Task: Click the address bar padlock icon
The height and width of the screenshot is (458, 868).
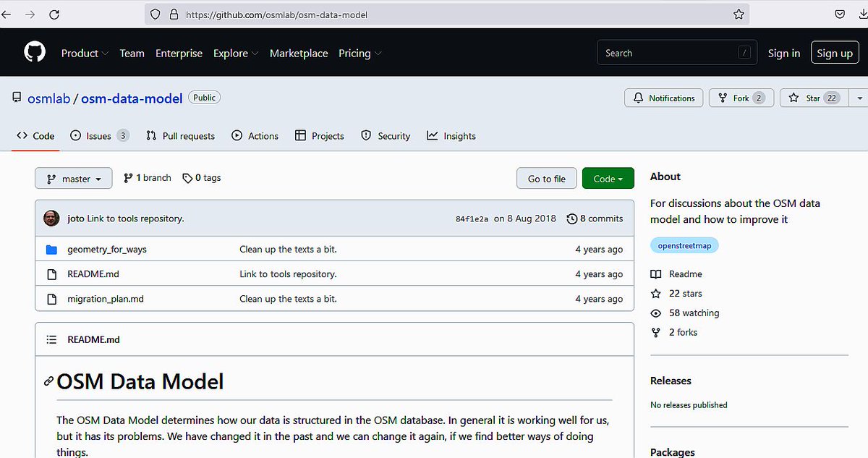Action: pyautogui.click(x=173, y=14)
